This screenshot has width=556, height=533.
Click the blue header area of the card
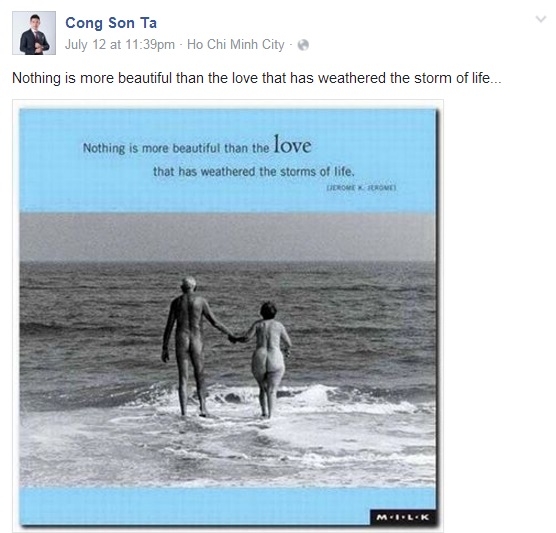tap(227, 161)
